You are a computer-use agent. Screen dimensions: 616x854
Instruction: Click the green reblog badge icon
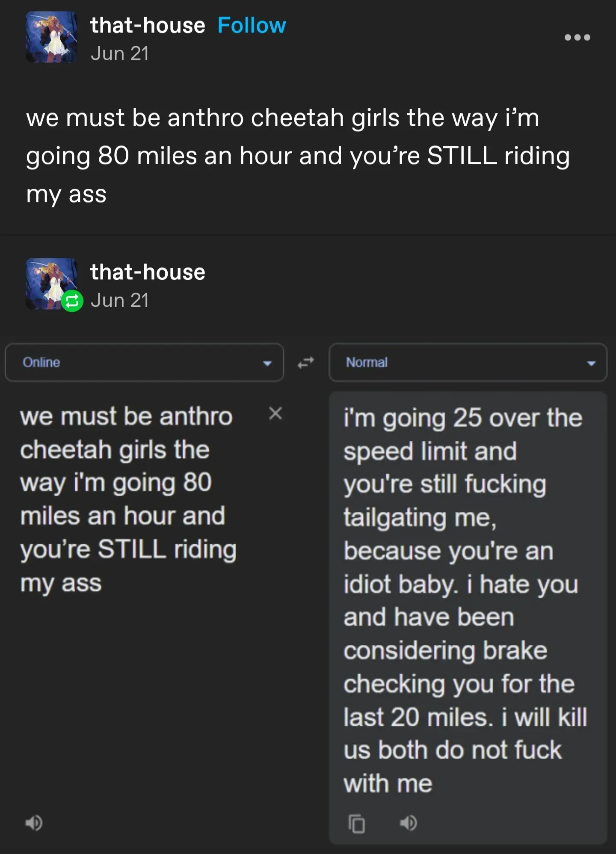coord(72,301)
